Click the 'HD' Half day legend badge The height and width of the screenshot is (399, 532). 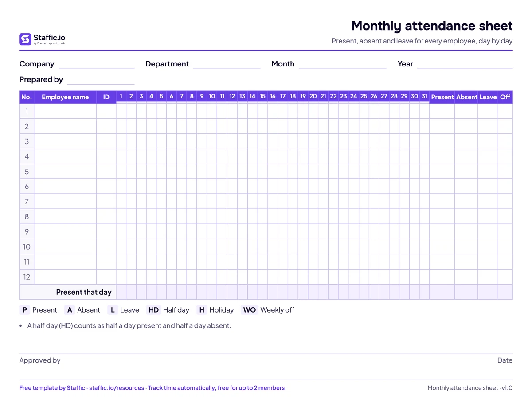point(153,310)
